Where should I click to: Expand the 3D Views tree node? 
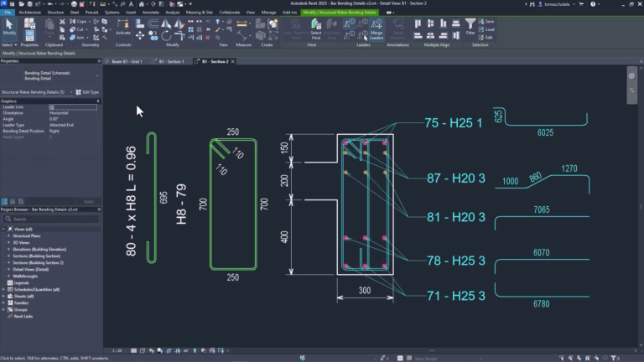pyautogui.click(x=8, y=242)
